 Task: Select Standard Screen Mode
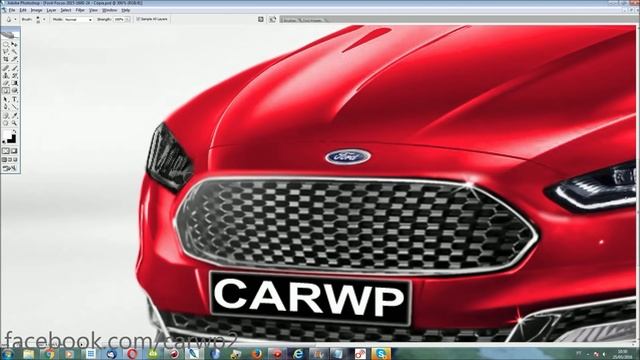tap(4, 160)
